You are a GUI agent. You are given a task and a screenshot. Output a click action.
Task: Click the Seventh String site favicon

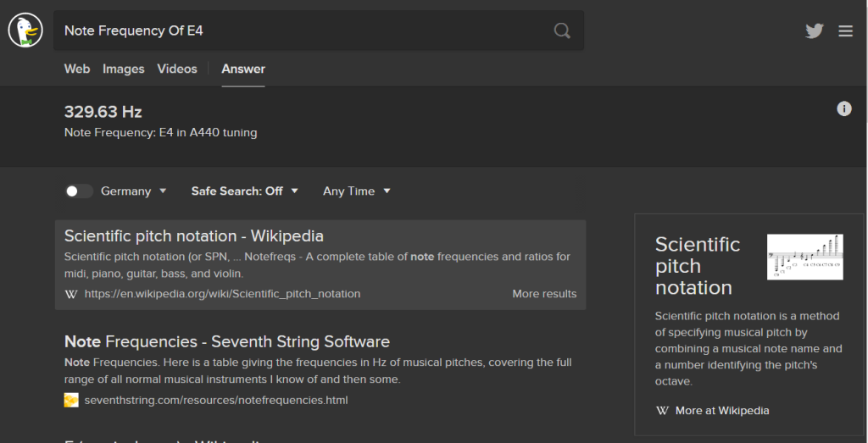[x=71, y=400]
